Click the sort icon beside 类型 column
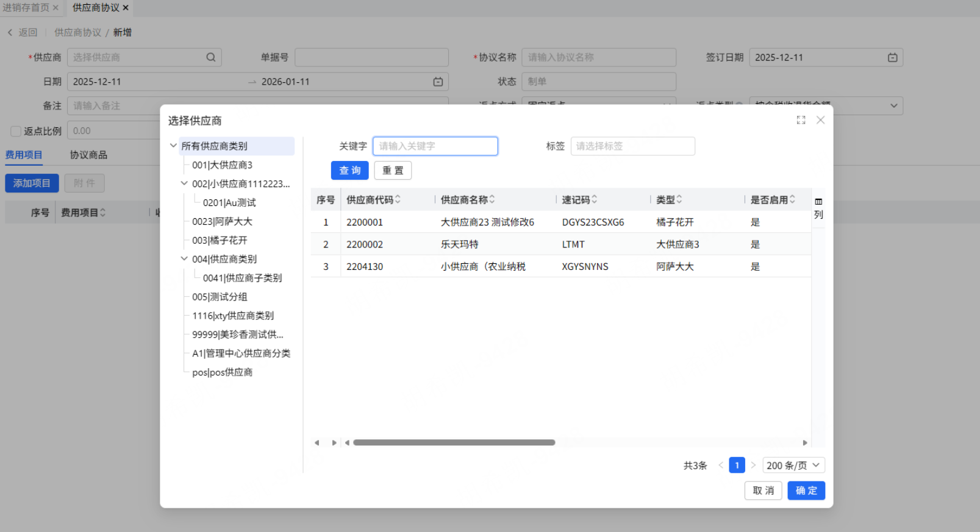Viewport: 980px width, 532px height. 679,199
